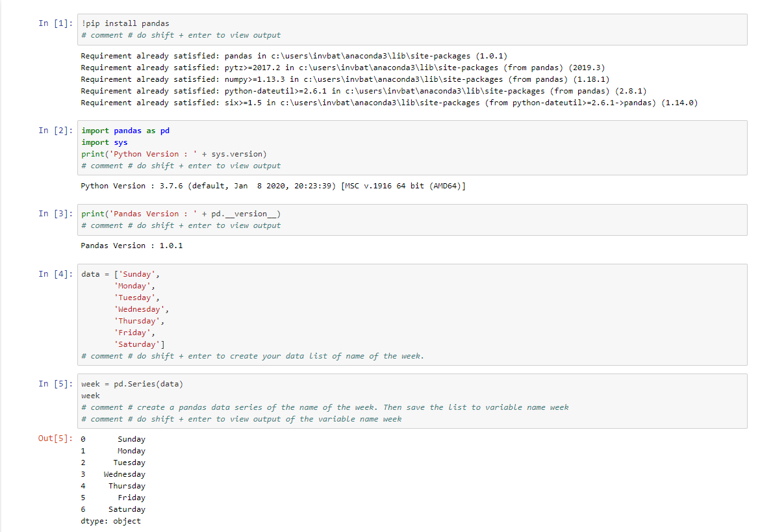Select the In [1] cell prompt
760x532 pixels.
(x=56, y=23)
